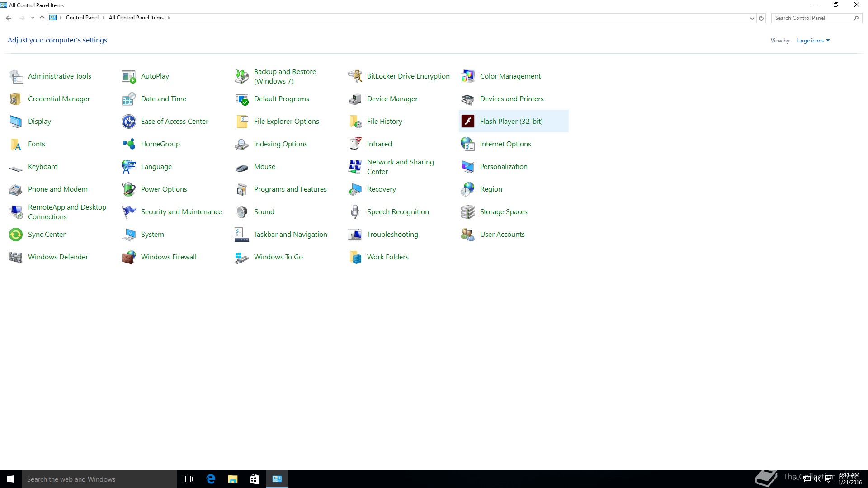This screenshot has height=488, width=868.
Task: Open the Fonts folder icon
Action: (16, 144)
